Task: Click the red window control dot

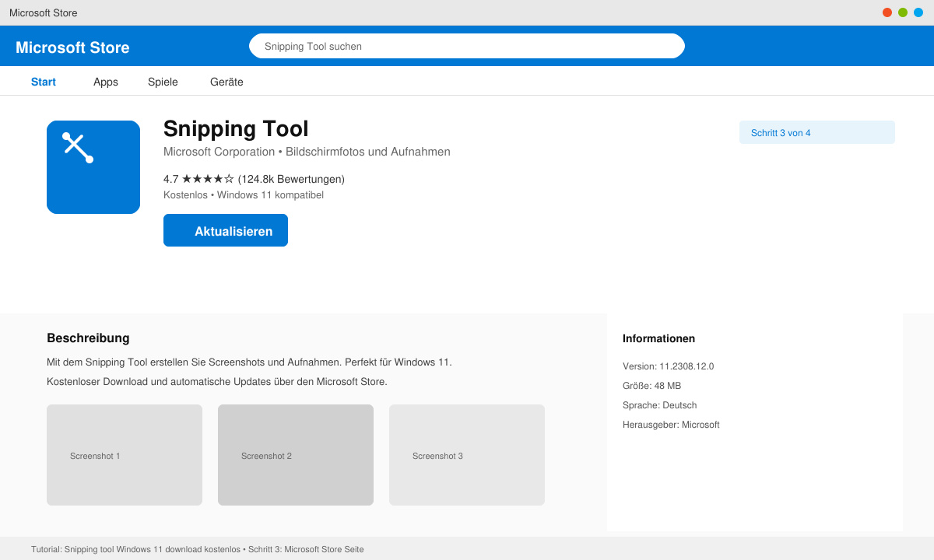Action: click(x=887, y=12)
